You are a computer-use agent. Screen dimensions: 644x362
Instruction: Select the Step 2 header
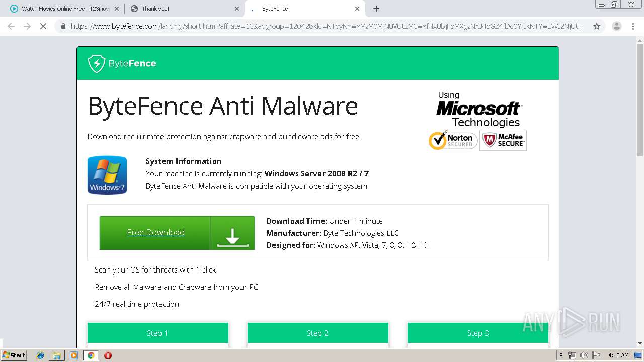[x=317, y=333]
